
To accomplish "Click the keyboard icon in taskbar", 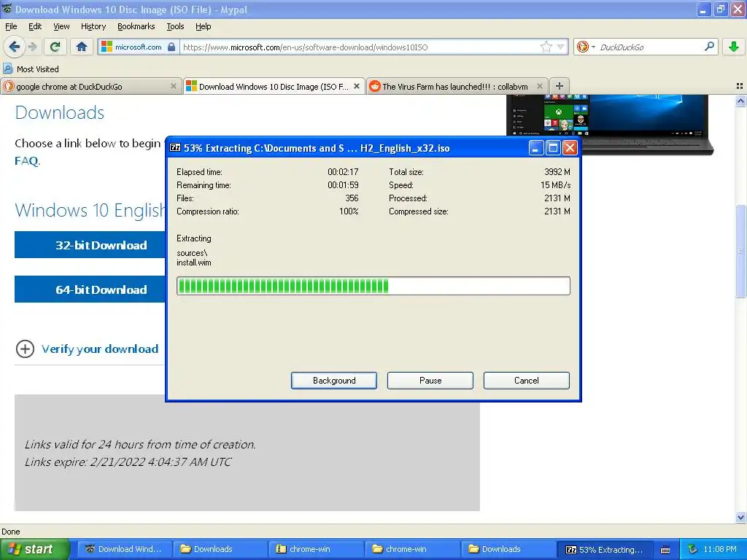I will [x=665, y=550].
